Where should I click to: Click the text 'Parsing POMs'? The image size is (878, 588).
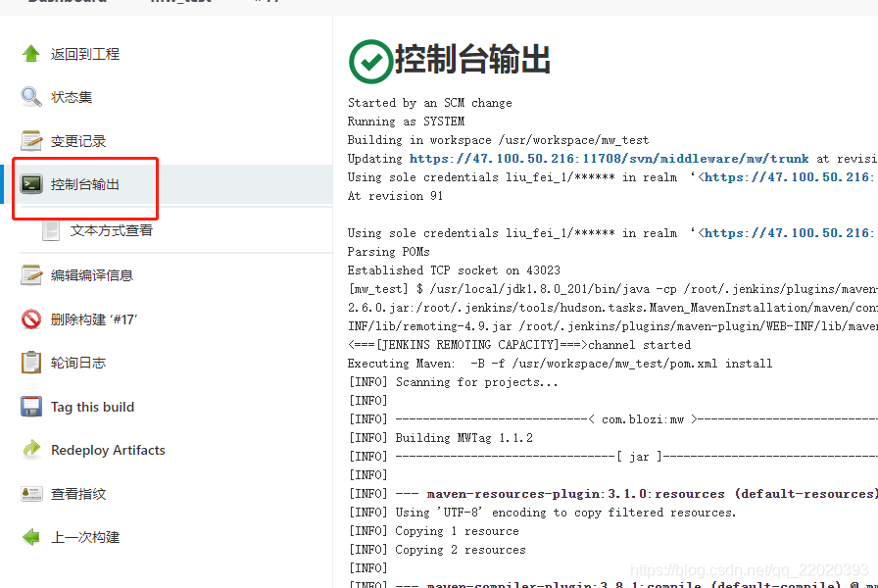pyautogui.click(x=389, y=252)
